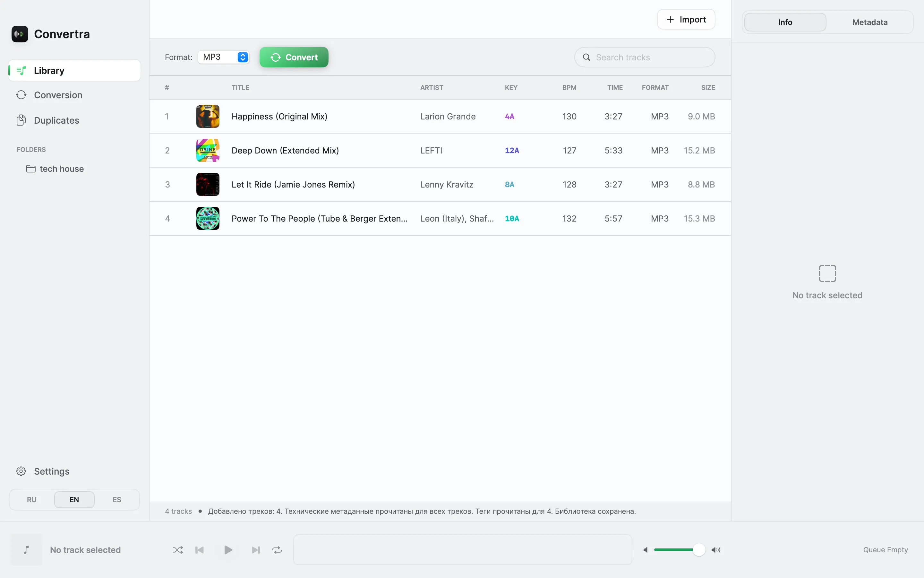Click the Search tracks field
924x578 pixels.
[645, 57]
